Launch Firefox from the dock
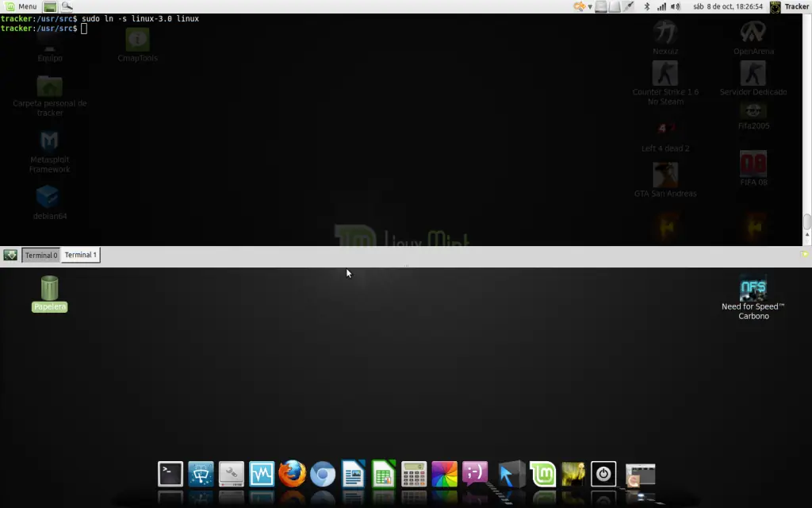This screenshot has height=508, width=812. [x=292, y=474]
